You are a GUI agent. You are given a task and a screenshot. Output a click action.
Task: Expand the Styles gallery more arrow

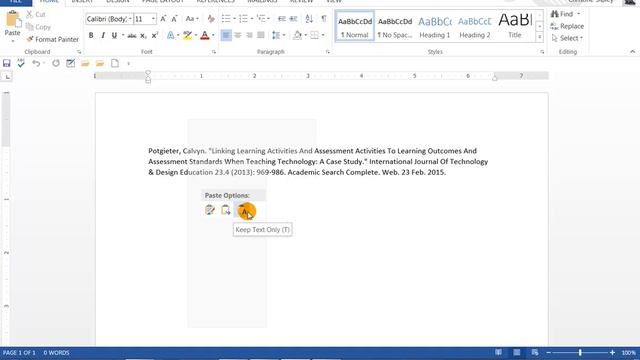539,37
